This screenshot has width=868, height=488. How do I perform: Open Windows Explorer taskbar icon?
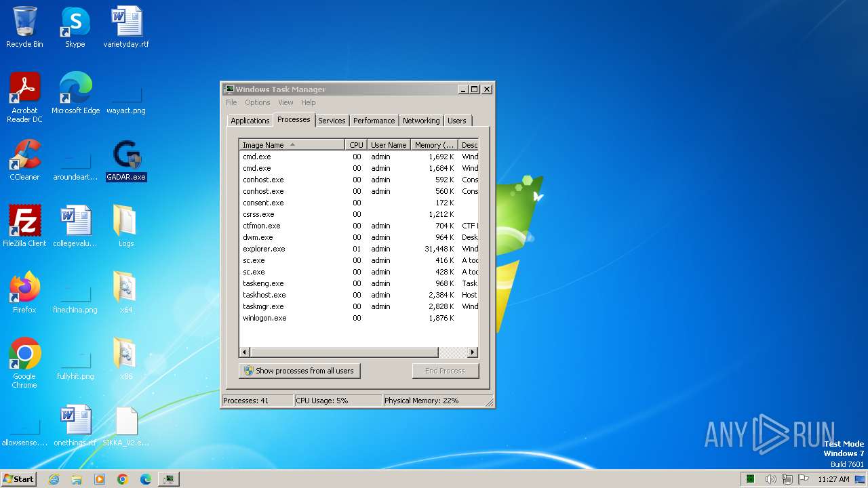[x=77, y=479]
